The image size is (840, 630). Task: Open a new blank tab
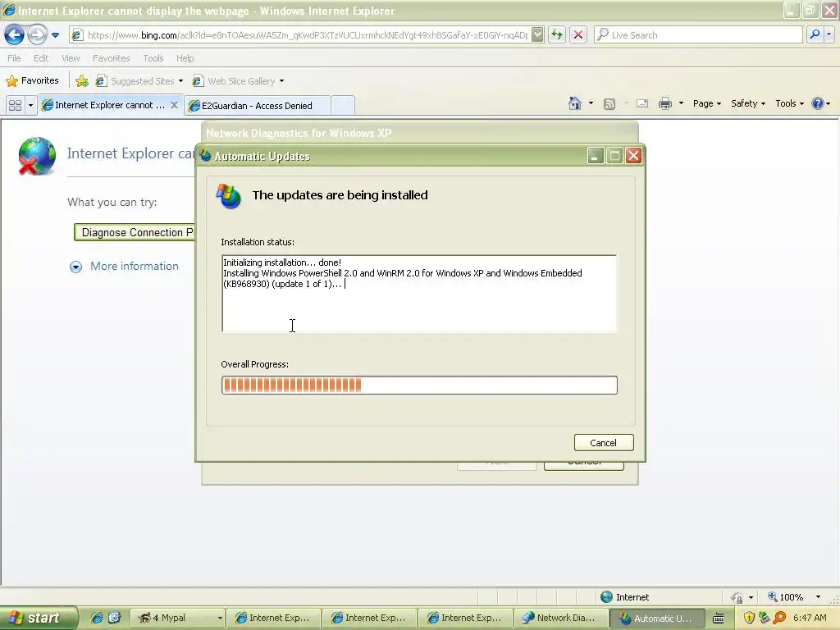(343, 106)
